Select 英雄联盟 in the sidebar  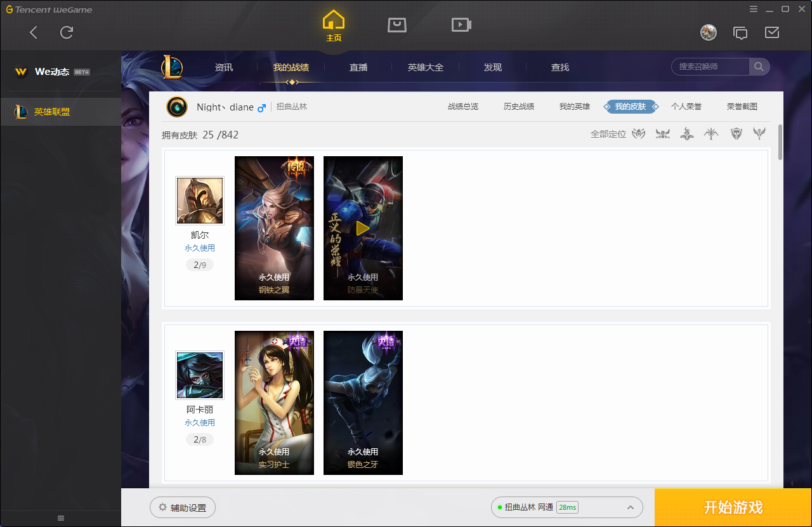[61, 112]
